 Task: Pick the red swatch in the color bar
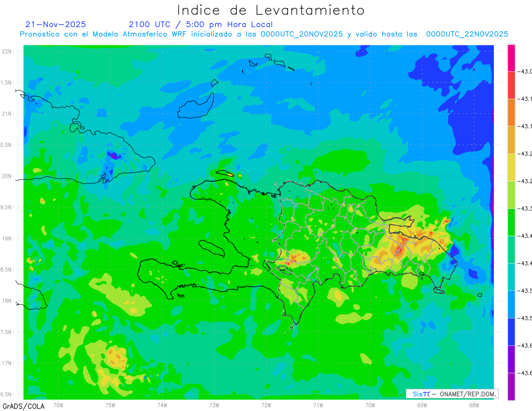click(511, 85)
